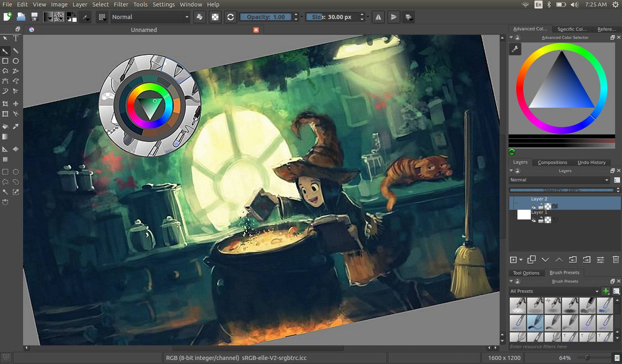
Task: Open the Mirror View horizontally icon
Action: pyautogui.click(x=378, y=17)
